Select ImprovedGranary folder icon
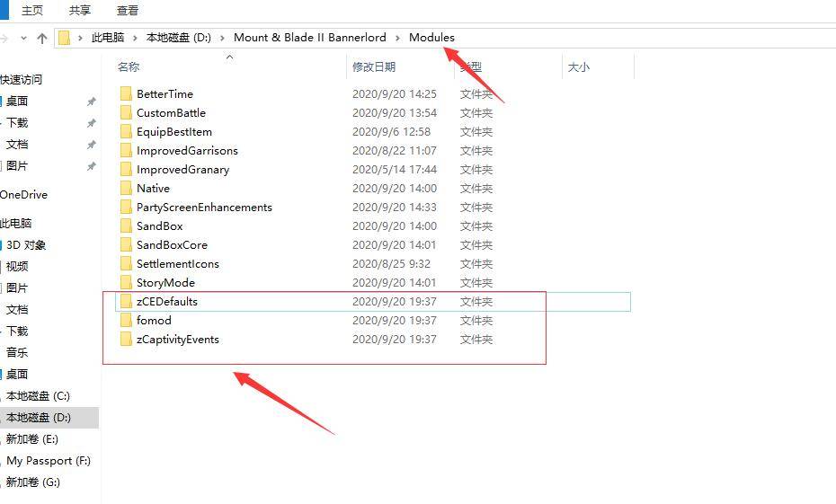836x504 pixels. (x=126, y=170)
